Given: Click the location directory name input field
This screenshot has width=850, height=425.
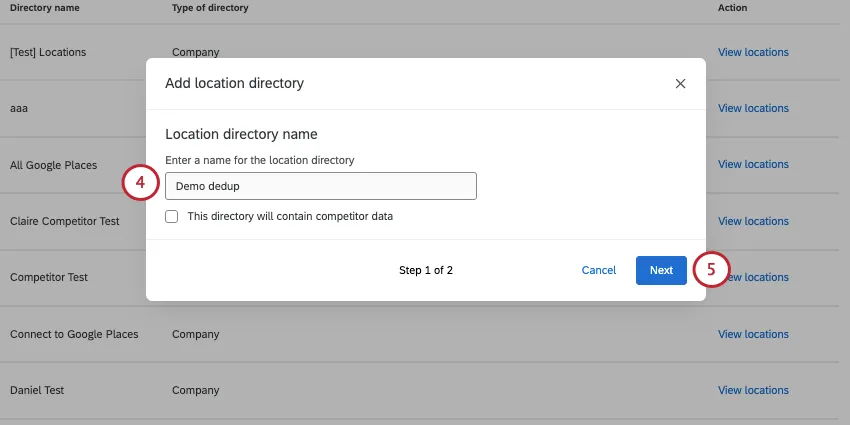Looking at the screenshot, I should [x=321, y=186].
